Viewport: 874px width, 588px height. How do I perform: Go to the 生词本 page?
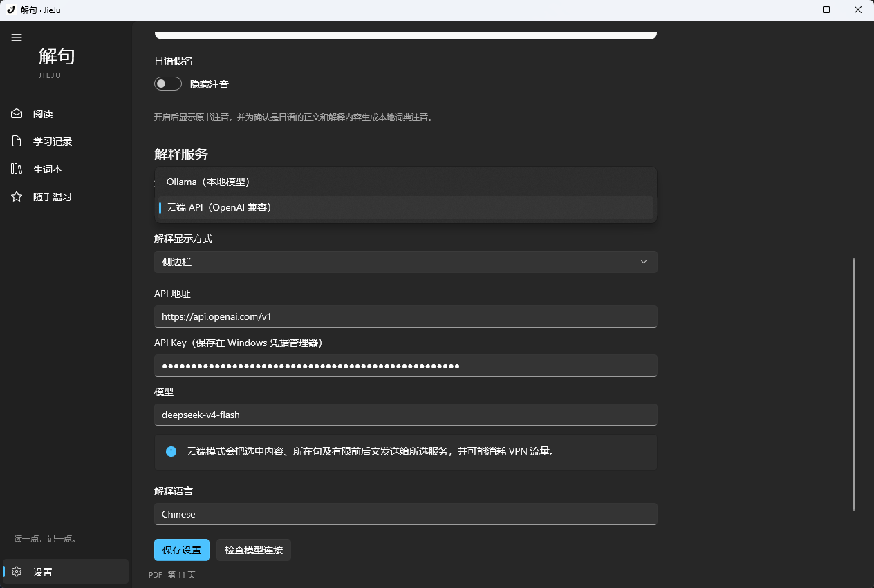[66, 169]
